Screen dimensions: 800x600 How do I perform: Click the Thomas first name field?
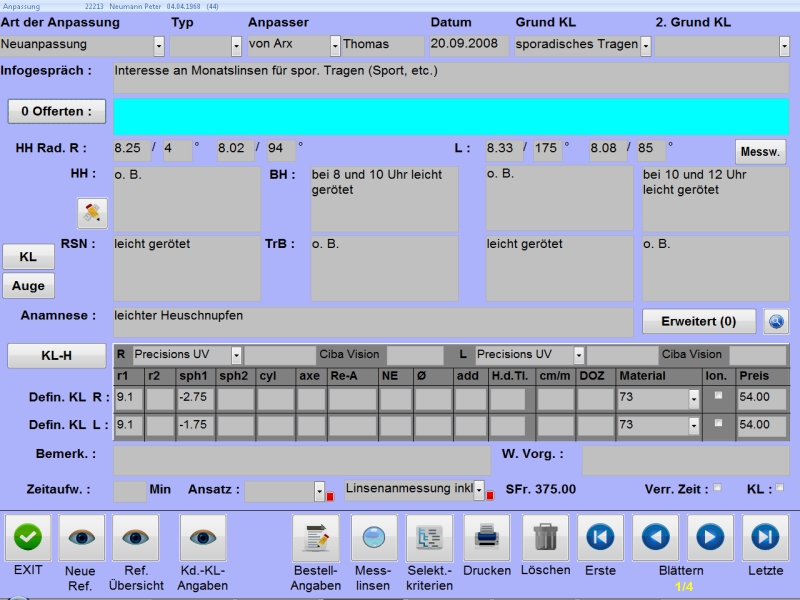[x=383, y=45]
